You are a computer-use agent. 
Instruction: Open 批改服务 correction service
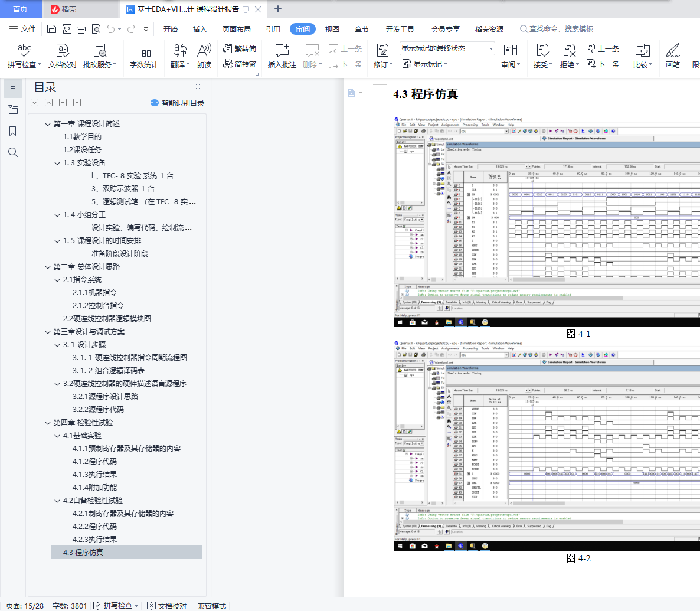click(x=100, y=56)
